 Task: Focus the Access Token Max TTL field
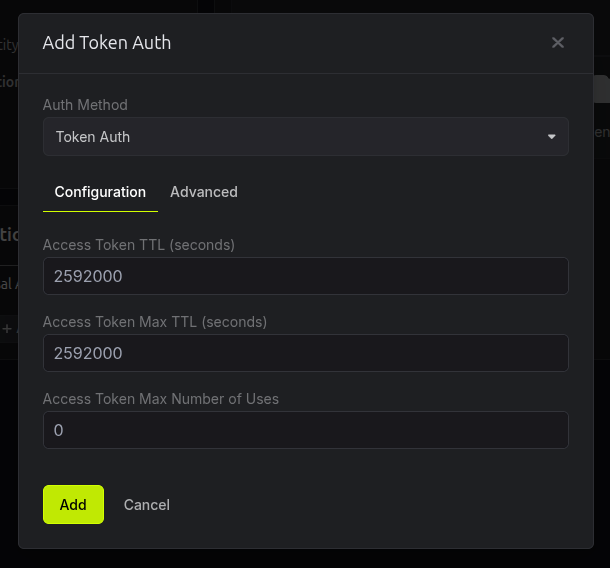[305, 353]
